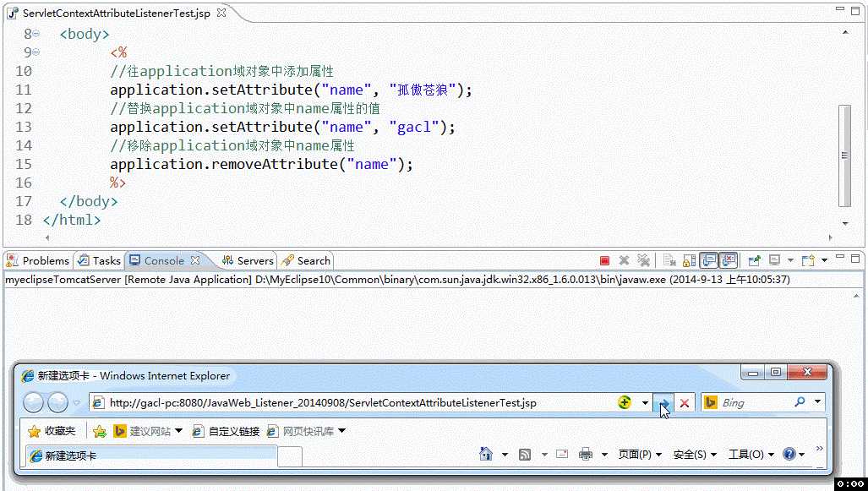Click the IE Help question mark icon

[x=790, y=454]
